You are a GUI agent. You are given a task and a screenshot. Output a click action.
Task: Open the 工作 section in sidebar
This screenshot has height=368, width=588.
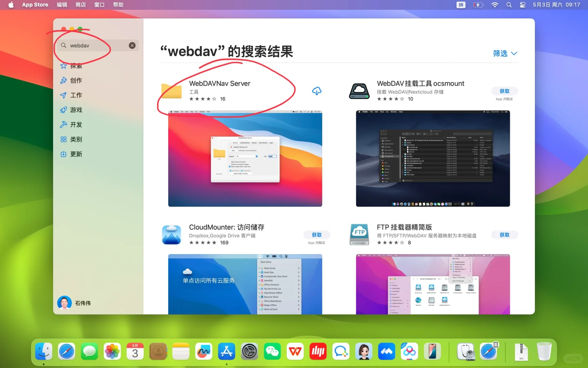76,95
